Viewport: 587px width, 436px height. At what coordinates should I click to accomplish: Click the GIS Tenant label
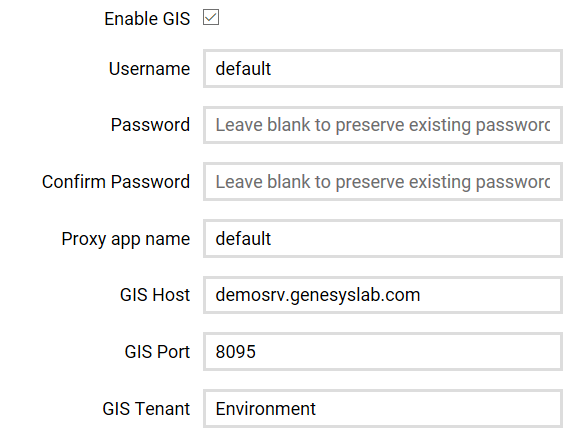(x=146, y=409)
